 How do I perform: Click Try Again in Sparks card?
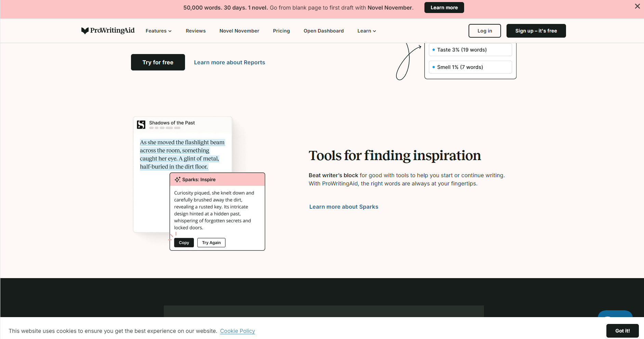coord(211,243)
